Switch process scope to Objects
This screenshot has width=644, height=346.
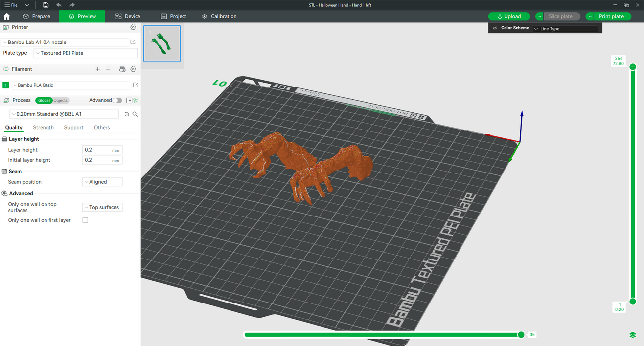60,100
